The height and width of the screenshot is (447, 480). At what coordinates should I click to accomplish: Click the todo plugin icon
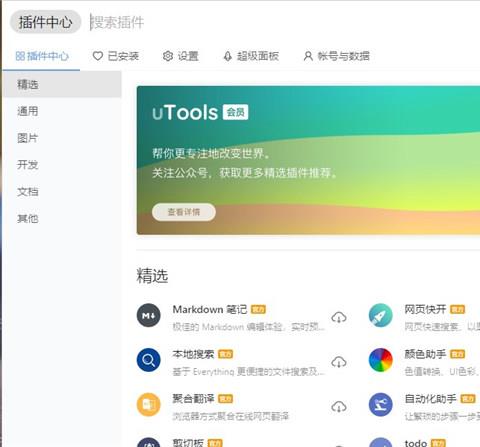[x=381, y=442]
